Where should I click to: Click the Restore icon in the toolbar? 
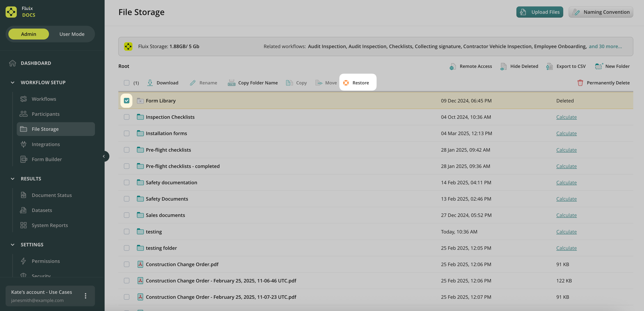(346, 83)
